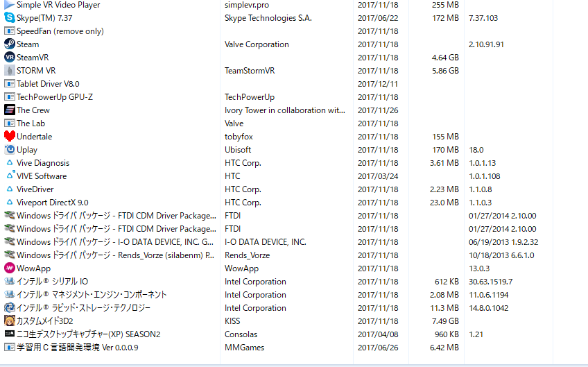This screenshot has height=367, width=588.
Task: Click the Steam program icon
Action: click(x=10, y=44)
